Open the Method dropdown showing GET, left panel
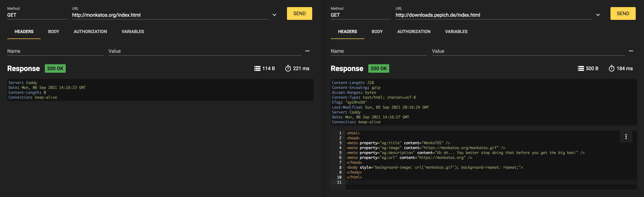Image resolution: width=644 pixels, height=197 pixels. click(37, 15)
